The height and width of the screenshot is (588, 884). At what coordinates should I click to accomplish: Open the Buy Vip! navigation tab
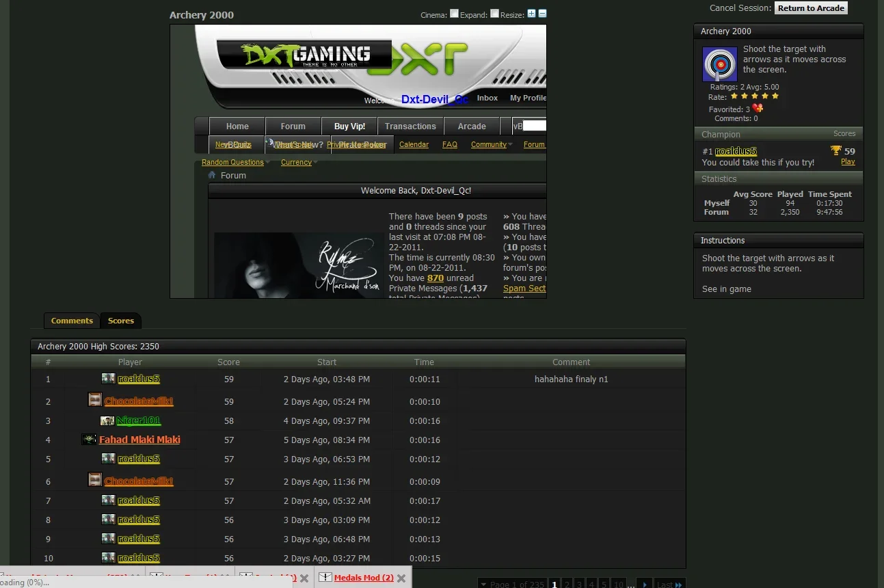(x=349, y=126)
